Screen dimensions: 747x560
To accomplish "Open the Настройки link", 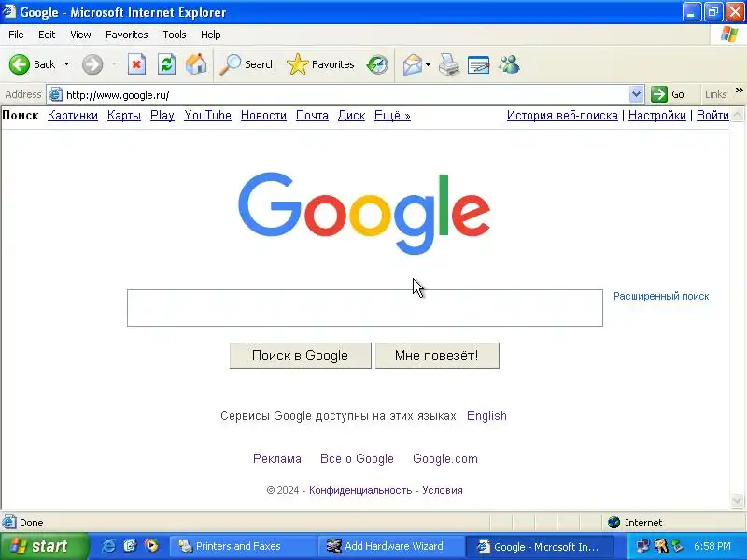I will click(657, 115).
